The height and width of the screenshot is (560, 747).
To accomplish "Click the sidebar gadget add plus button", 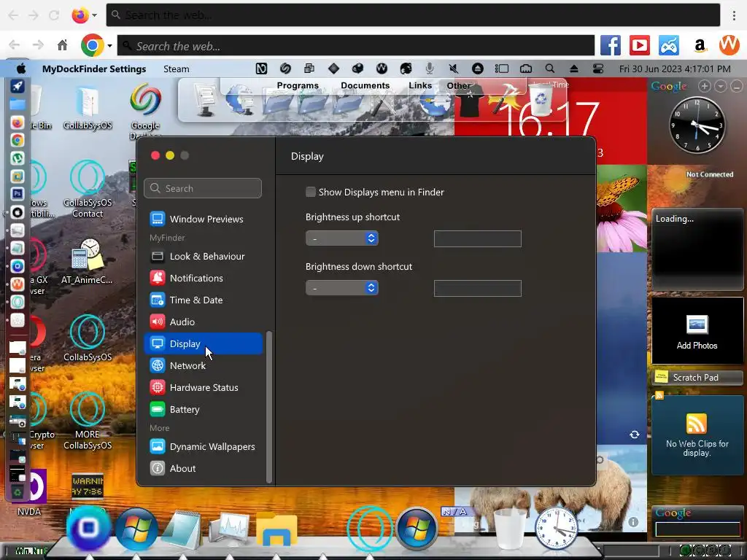I will point(705,86).
